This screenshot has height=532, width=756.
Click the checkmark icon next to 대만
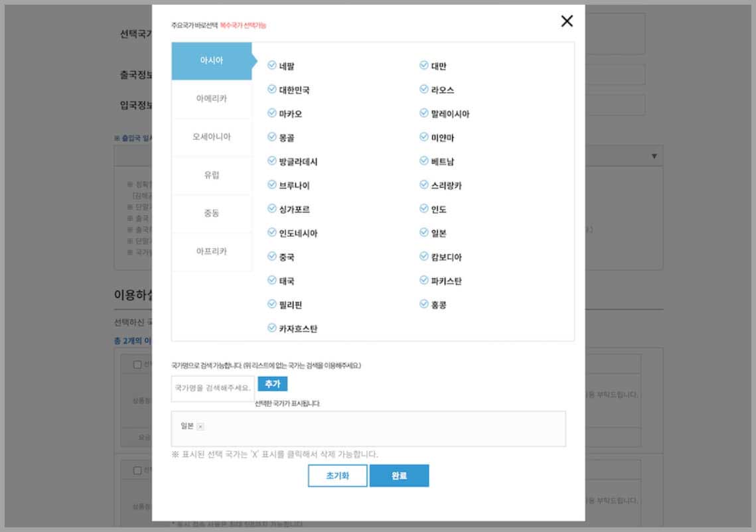click(422, 64)
